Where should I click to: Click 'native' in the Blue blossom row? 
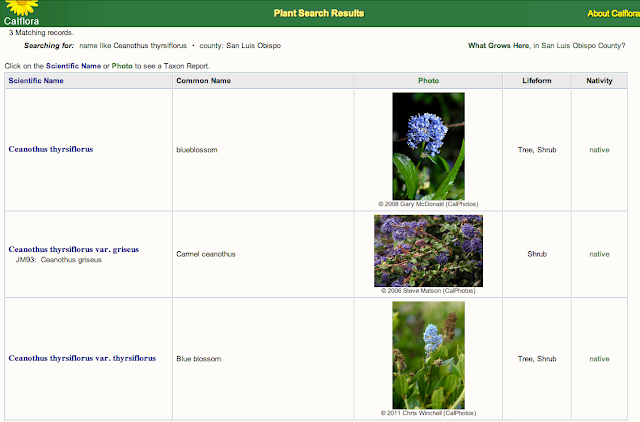[599, 359]
